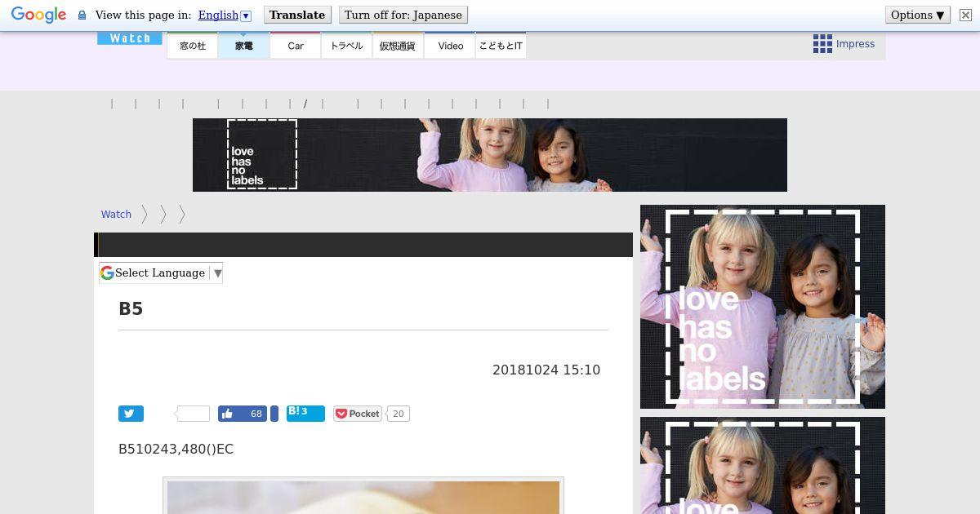Screen dimensions: 980x514
Task: Open the こどもとIT tab
Action: coord(501,46)
